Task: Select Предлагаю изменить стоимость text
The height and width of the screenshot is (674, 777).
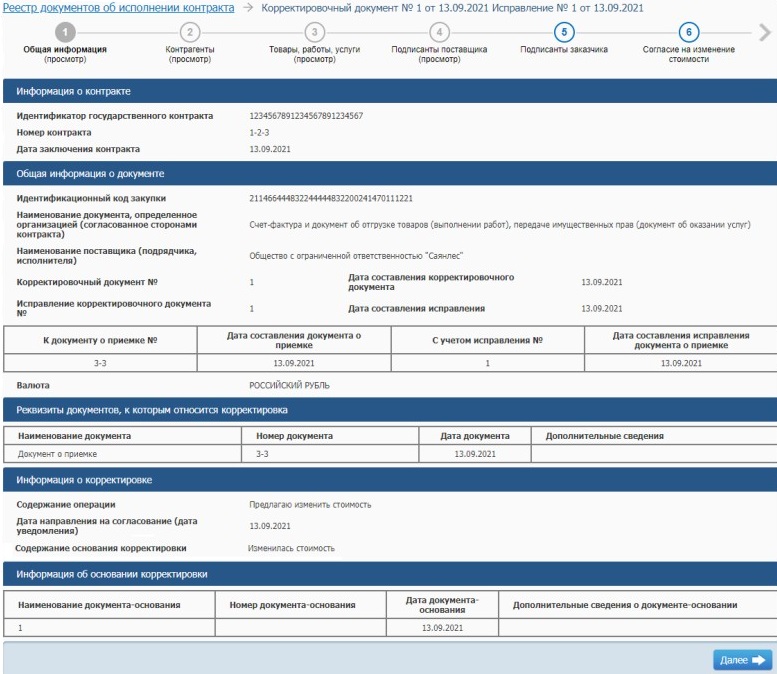Action: point(310,505)
